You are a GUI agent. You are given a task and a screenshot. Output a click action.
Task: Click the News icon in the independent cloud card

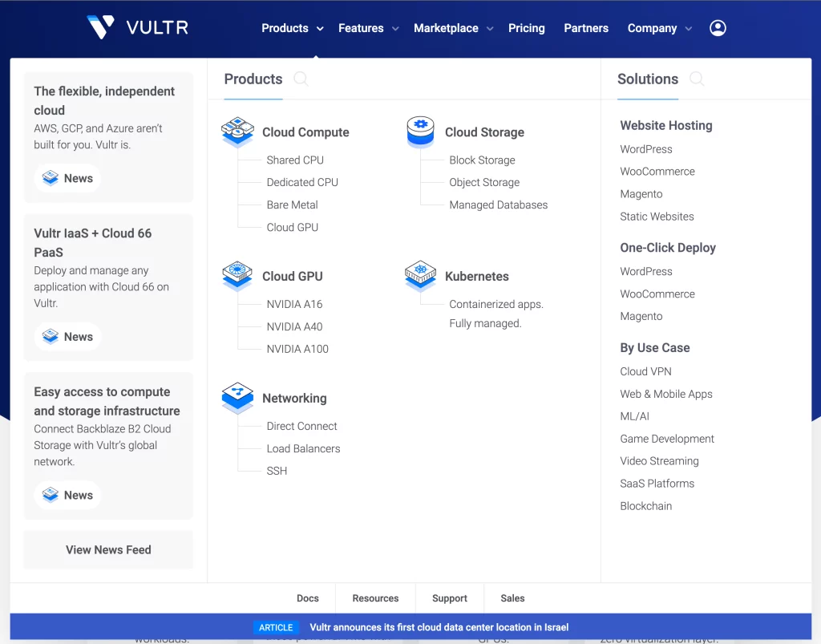point(51,178)
